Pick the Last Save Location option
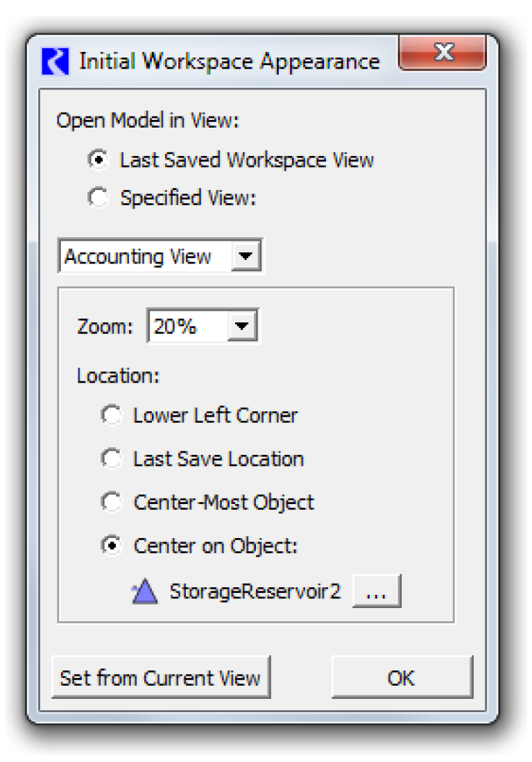 (x=112, y=459)
